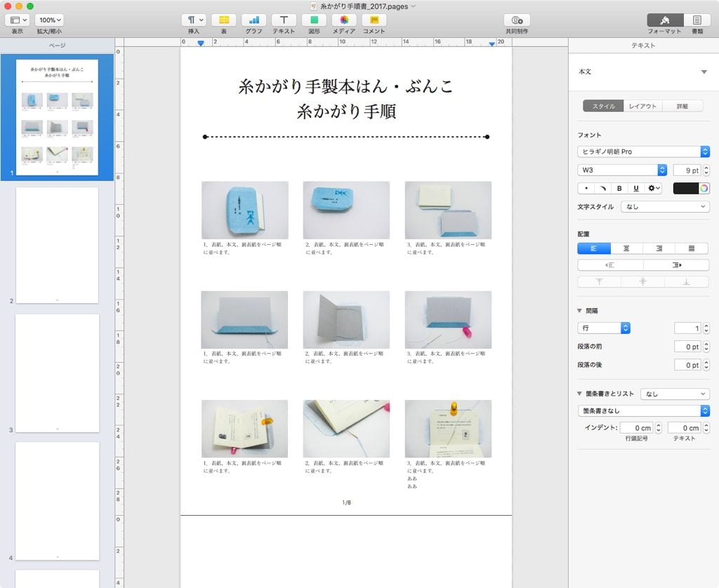Toggle bold with the B button
719x588 pixels.
point(619,188)
